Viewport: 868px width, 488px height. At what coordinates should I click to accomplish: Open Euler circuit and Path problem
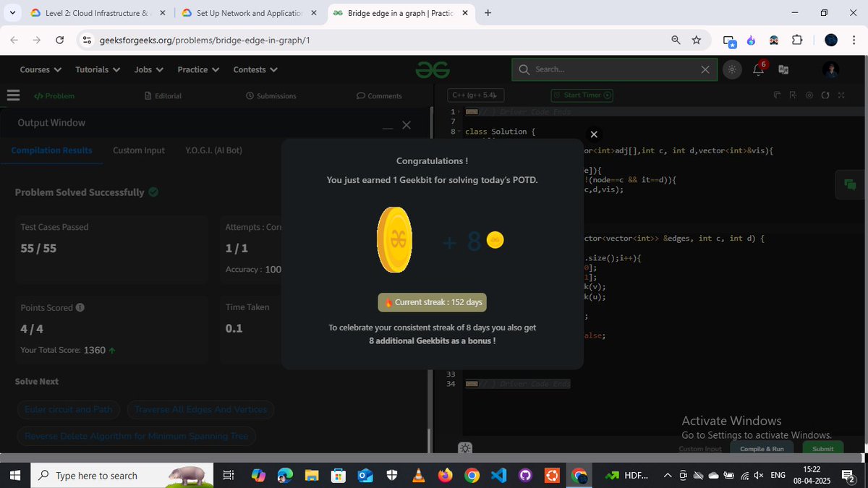pos(69,409)
